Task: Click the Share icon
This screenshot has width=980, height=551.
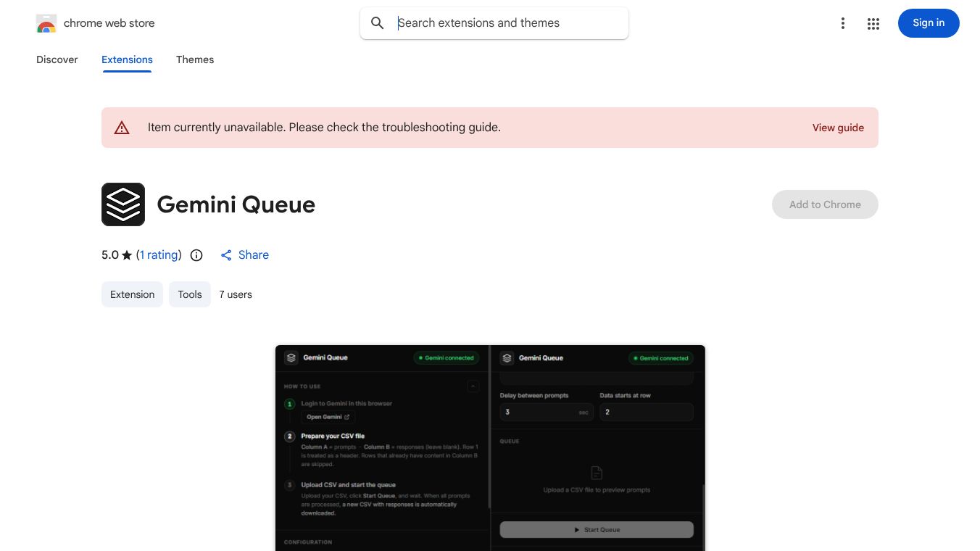Action: point(226,255)
